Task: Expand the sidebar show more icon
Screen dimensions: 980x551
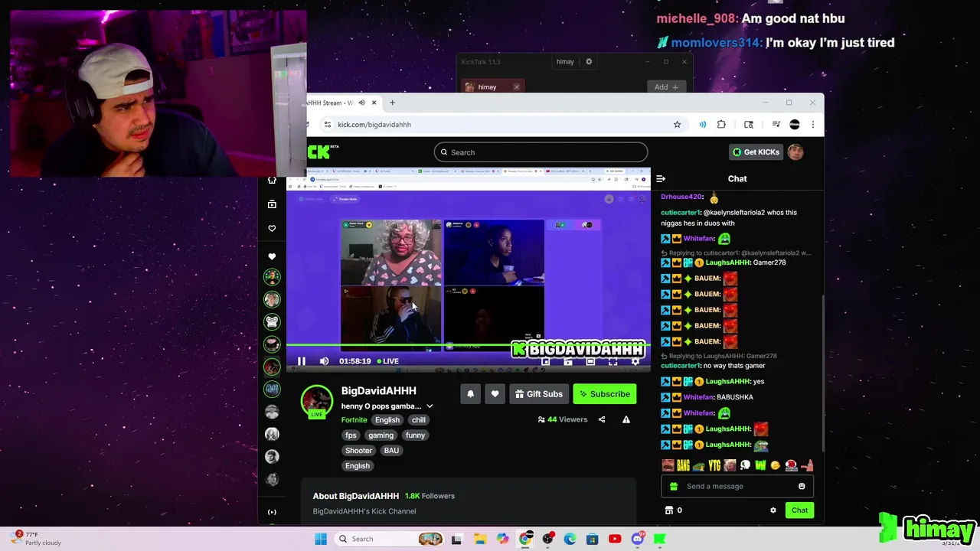Action: [x=272, y=512]
